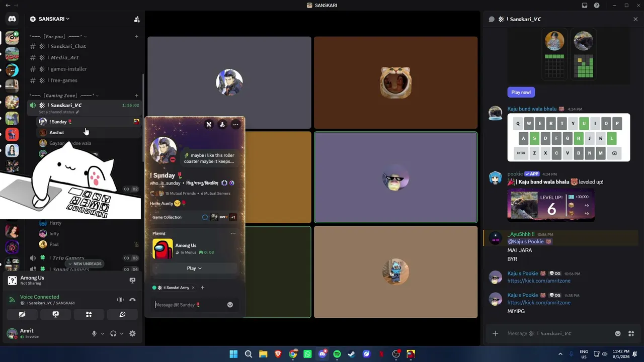Open friend options icon on Sunday's profile
Viewport: 644px width, 362px height.
tap(222, 125)
